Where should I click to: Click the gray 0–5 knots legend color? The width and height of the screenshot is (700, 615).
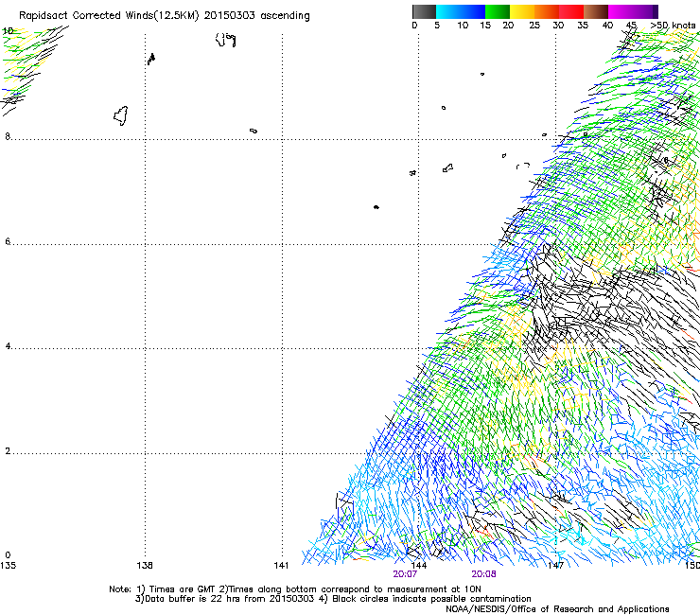(424, 11)
